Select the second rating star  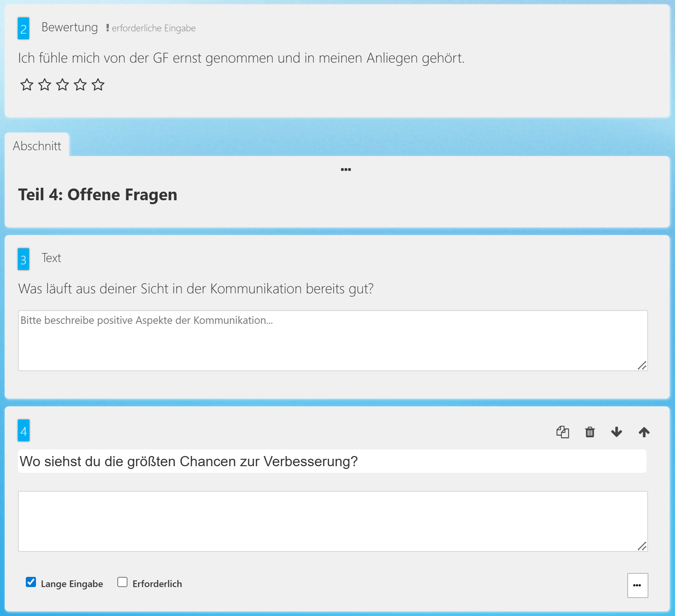click(x=44, y=84)
